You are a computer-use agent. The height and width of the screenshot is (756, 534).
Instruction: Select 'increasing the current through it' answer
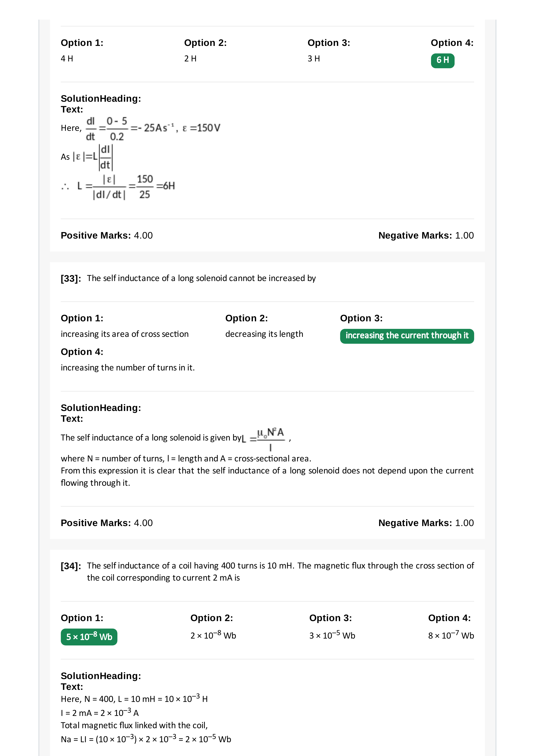[407, 336]
